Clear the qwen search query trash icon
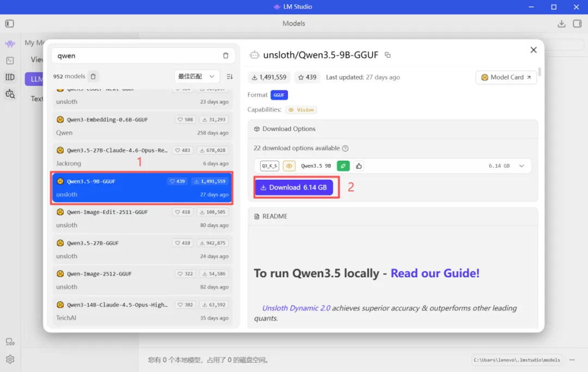Image resolution: width=588 pixels, height=372 pixels. pos(226,56)
